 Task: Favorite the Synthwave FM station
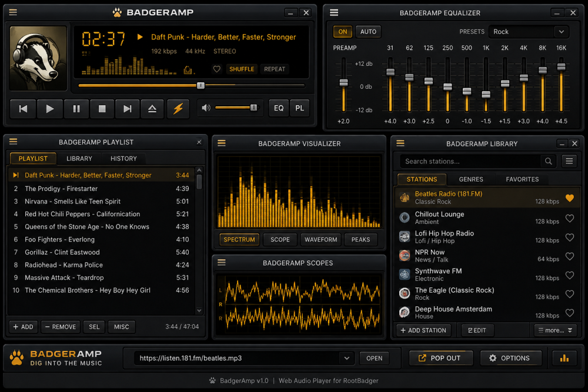point(570,275)
